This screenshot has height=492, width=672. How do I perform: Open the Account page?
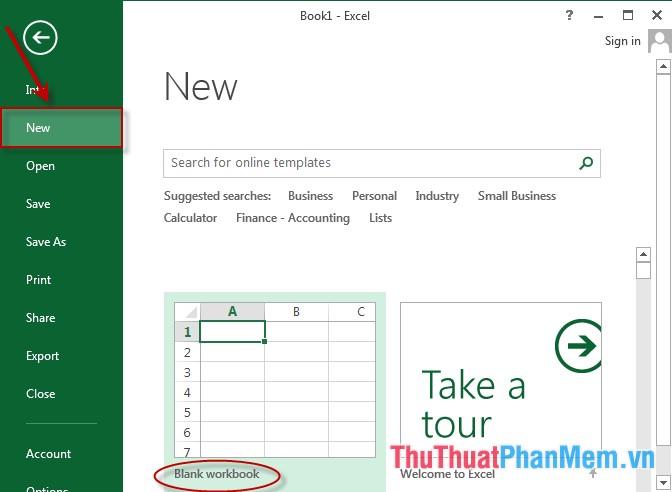[48, 453]
